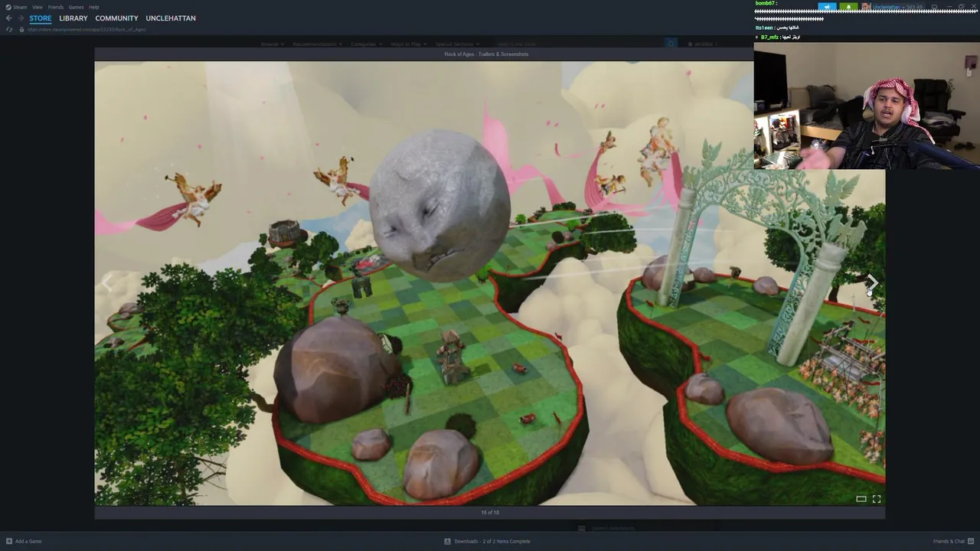Show the previous screenshot with left arrow
The height and width of the screenshot is (551, 980).
[x=107, y=283]
